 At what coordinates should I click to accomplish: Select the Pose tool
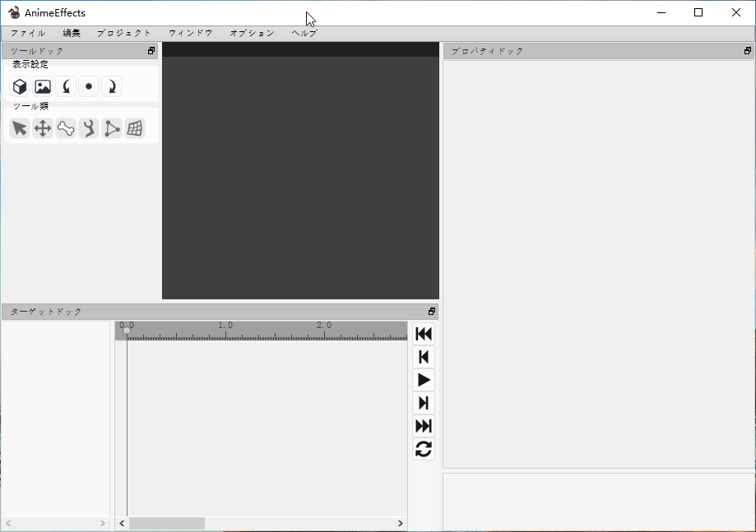[89, 128]
